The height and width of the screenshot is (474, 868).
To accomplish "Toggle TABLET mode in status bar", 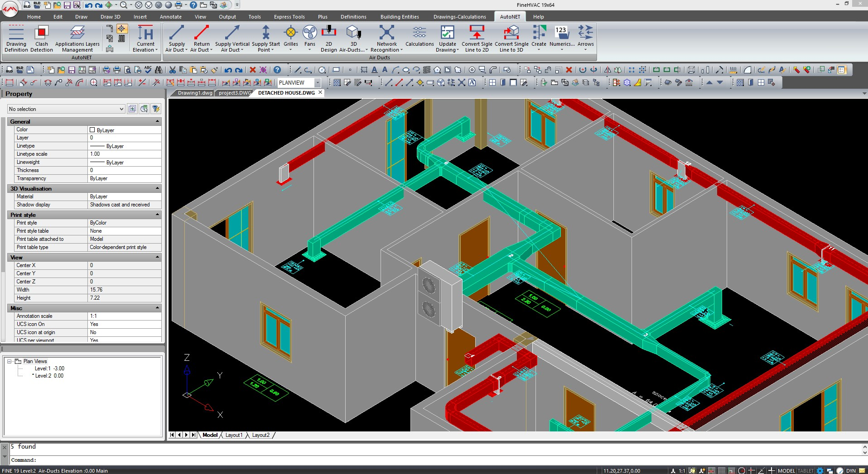I will 805,471.
